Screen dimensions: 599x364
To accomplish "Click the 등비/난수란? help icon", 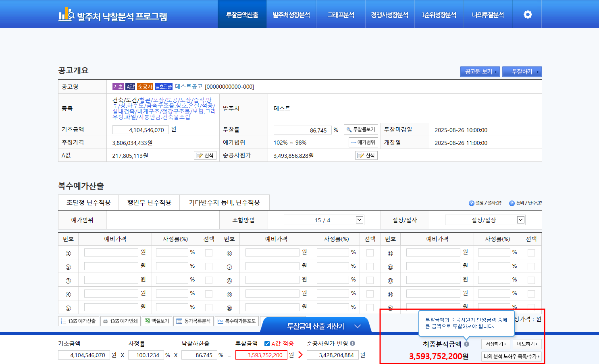I will point(512,203).
